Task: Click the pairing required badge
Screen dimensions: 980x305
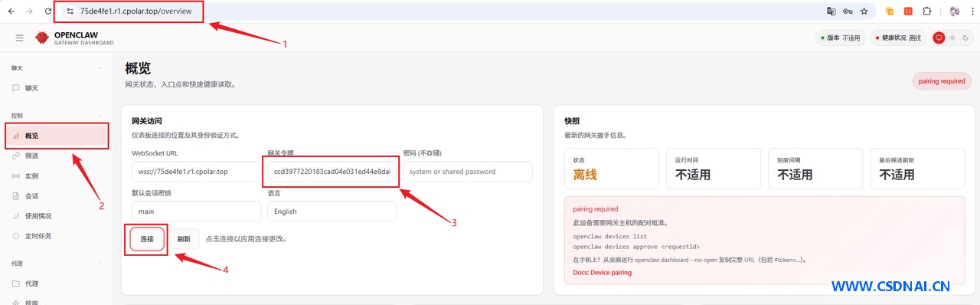Action: [942, 80]
